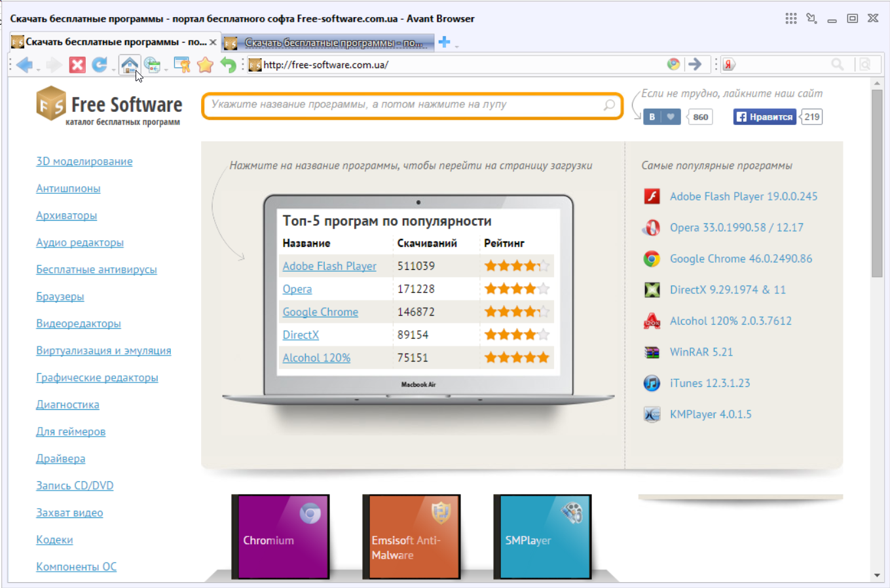Switch to the second background tab
Image resolution: width=890 pixels, height=588 pixels.
coord(329,43)
